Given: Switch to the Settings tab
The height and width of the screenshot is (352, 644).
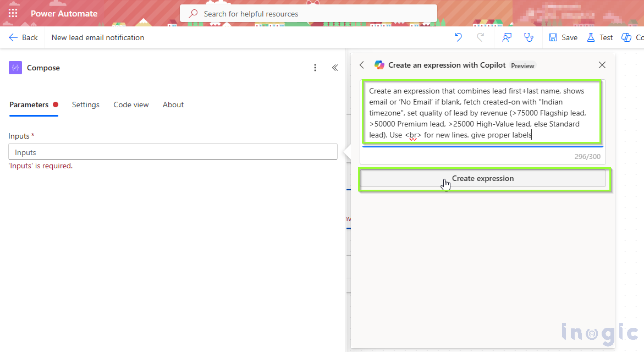Looking at the screenshot, I should (86, 105).
